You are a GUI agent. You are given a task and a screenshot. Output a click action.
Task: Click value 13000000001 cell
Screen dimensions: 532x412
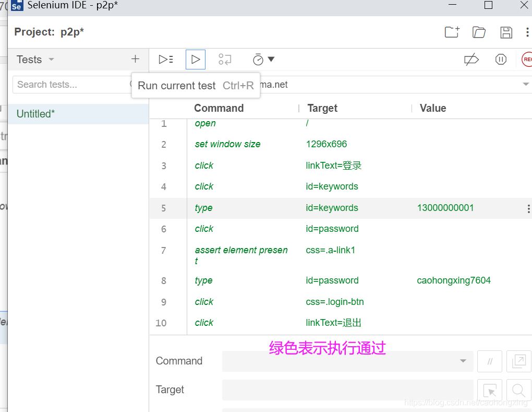pyautogui.click(x=445, y=208)
